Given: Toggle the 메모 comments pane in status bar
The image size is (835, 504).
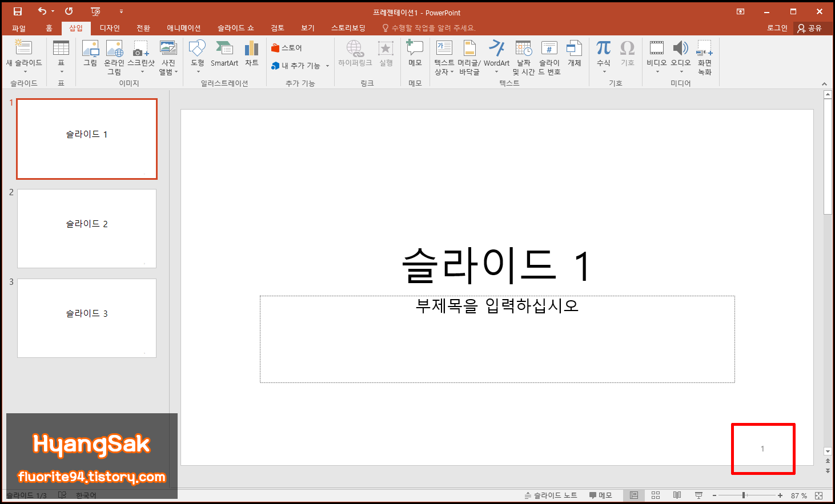Looking at the screenshot, I should pos(600,495).
